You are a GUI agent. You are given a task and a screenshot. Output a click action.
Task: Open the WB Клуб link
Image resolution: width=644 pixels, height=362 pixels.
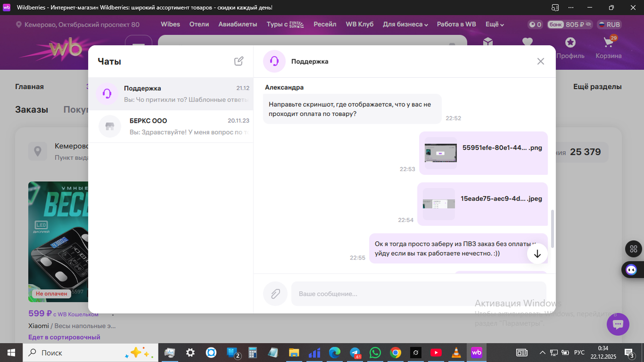point(360,24)
